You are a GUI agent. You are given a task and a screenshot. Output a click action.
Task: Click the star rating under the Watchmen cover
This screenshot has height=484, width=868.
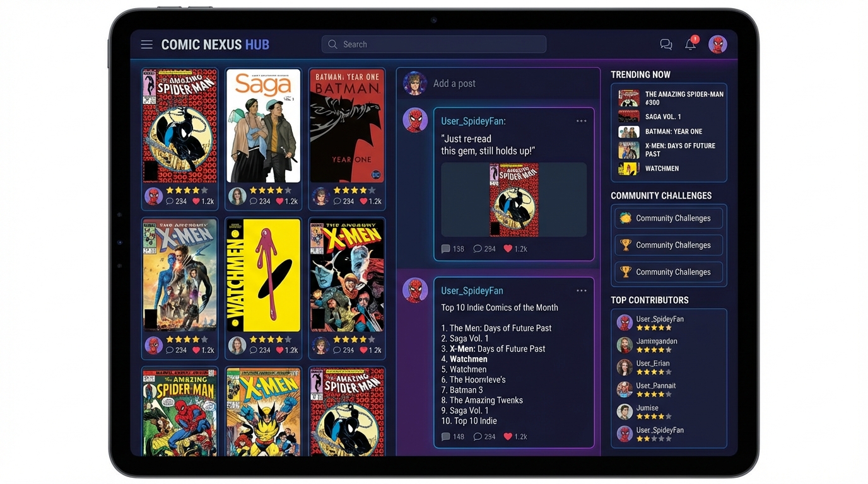271,340
